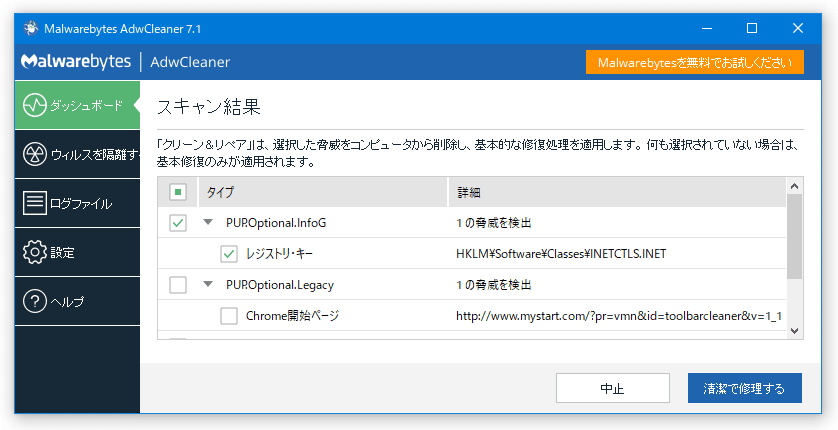Click the AdwCleaner text in header
The width and height of the screenshot is (838, 430).
[190, 62]
